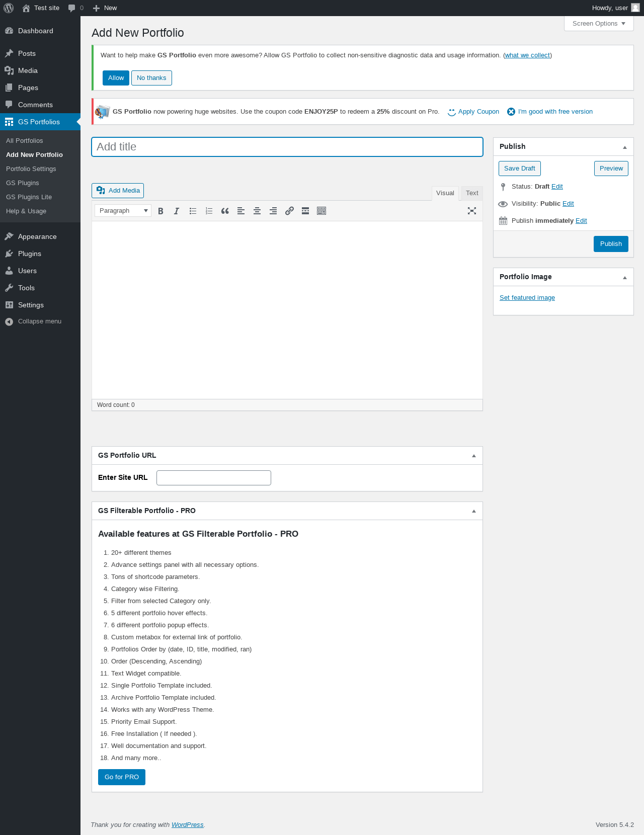
Task: Enter distraction-free writing mode
Action: (472, 211)
